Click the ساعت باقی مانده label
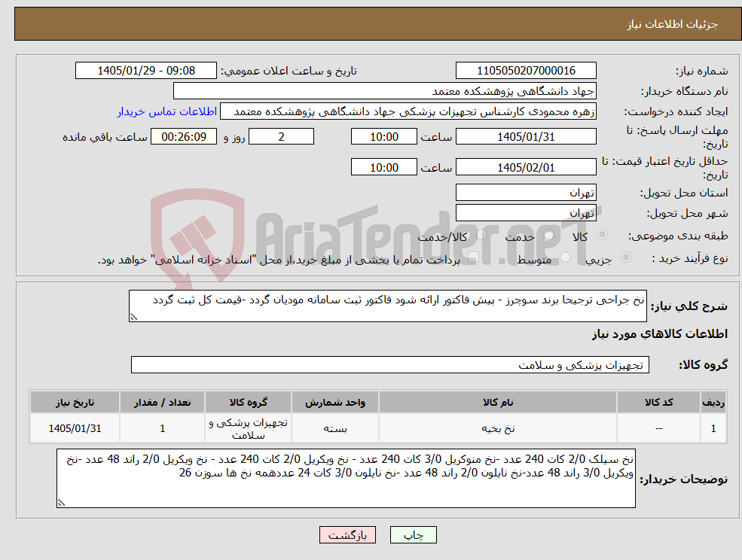 105,137
